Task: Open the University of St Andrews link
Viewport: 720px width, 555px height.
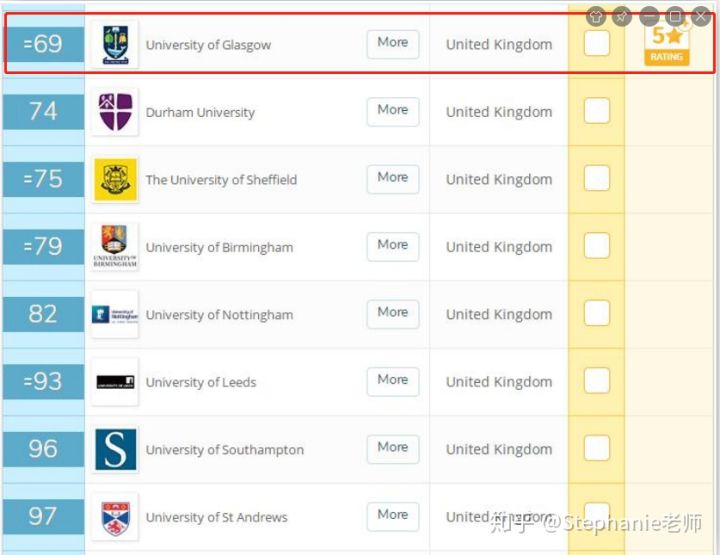Action: click(217, 517)
